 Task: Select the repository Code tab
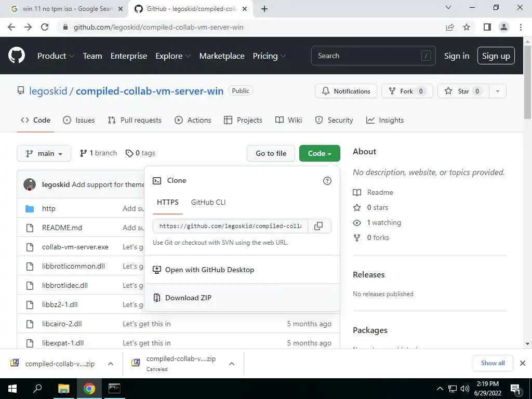click(x=35, y=120)
